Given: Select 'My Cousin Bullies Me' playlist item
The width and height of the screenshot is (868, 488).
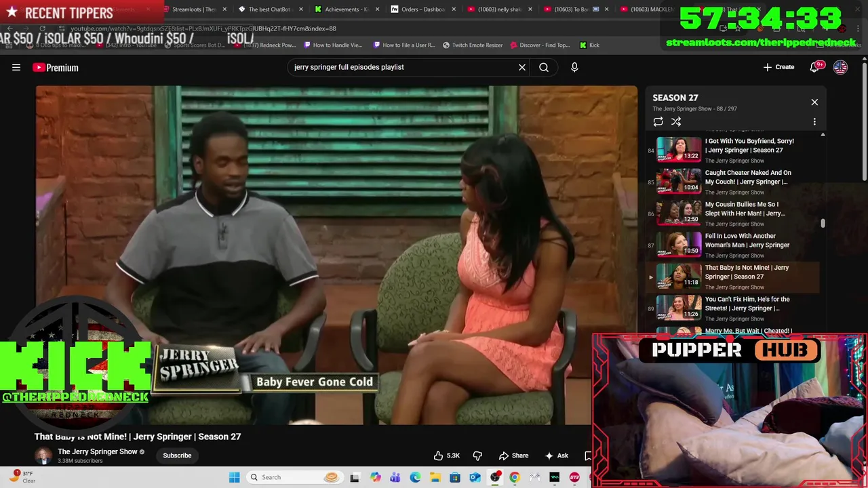Looking at the screenshot, I should point(736,213).
